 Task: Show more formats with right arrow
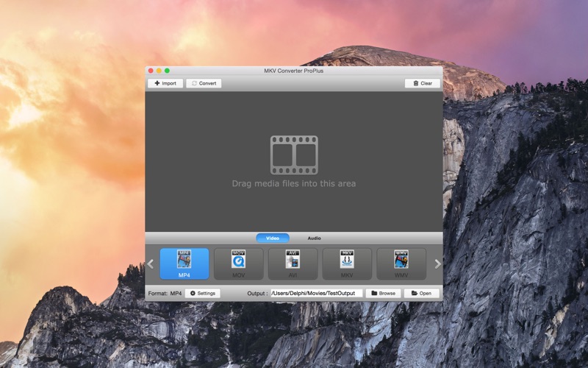click(x=437, y=264)
